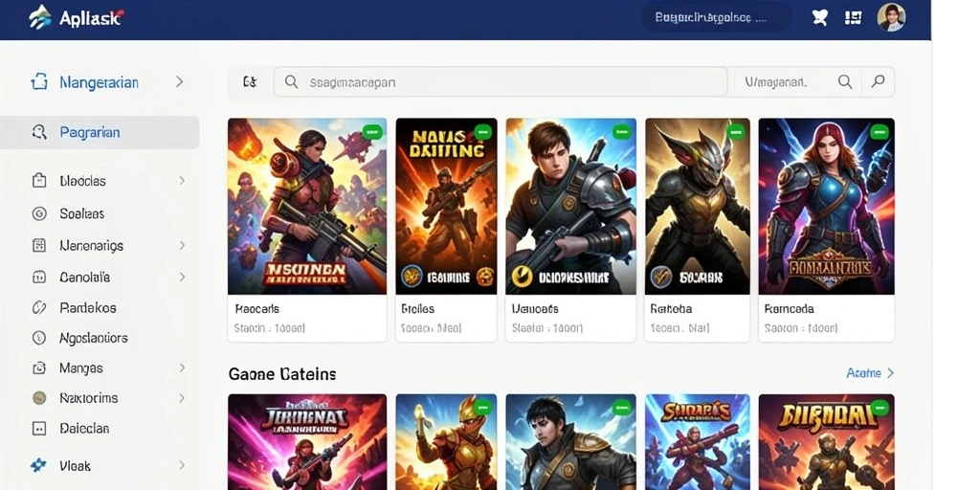Open last thumbnail in Gaone Cateins row
Screen dimensions: 980x490
pyautogui.click(x=826, y=442)
